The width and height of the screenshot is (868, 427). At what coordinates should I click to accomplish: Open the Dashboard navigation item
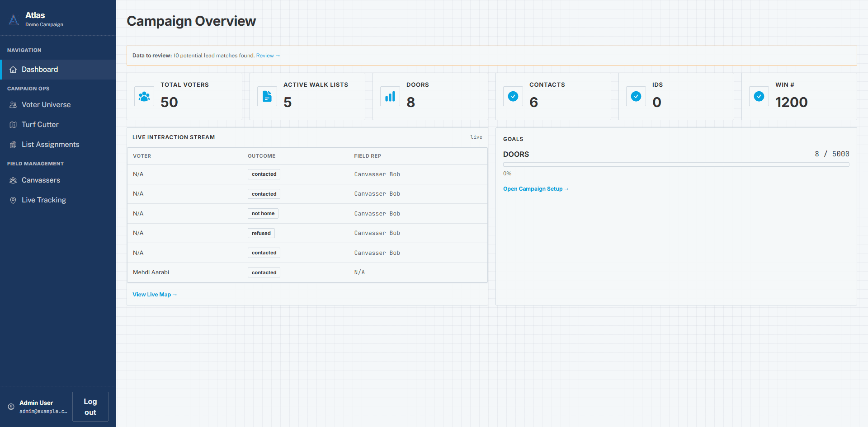point(58,70)
